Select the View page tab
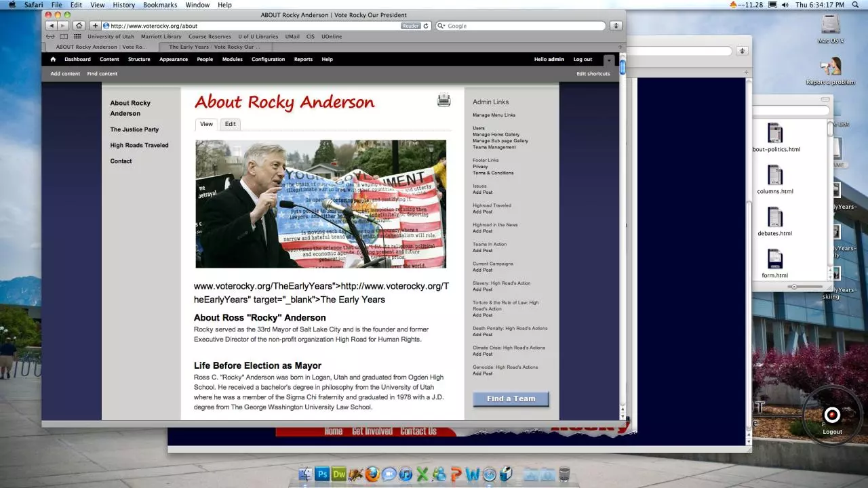 click(x=206, y=124)
